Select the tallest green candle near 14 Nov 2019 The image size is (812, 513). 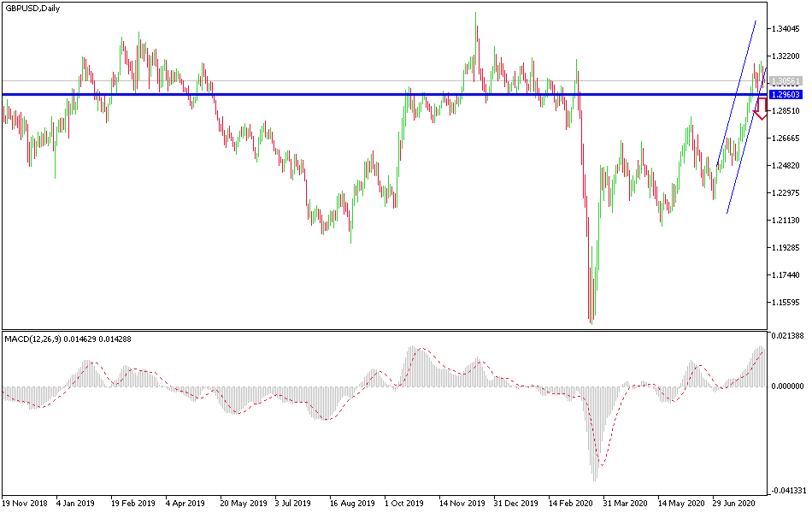click(475, 38)
